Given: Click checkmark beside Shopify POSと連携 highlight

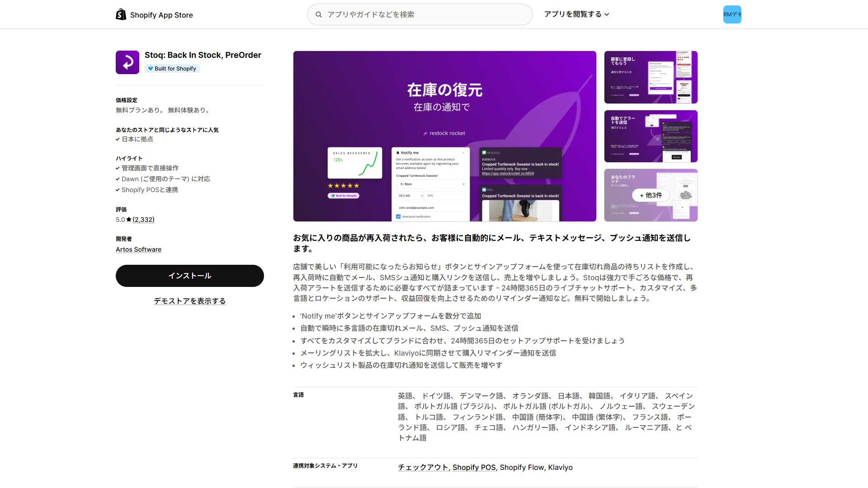Looking at the screenshot, I should [118, 190].
